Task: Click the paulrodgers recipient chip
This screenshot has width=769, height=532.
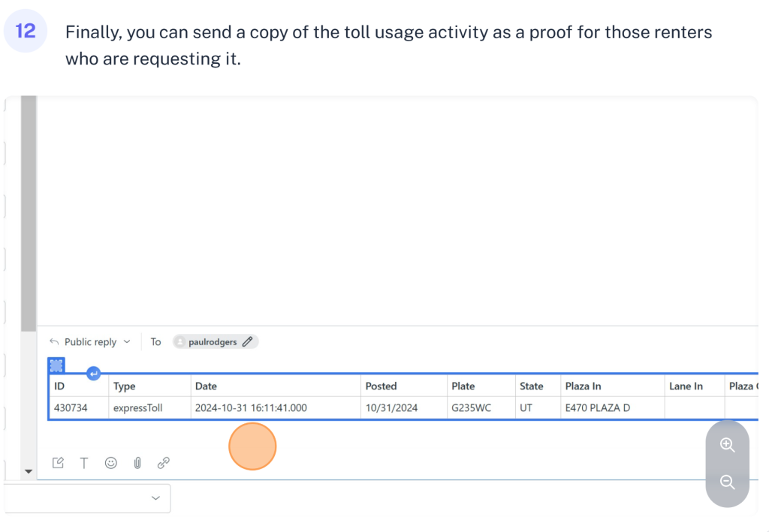Action: [211, 341]
